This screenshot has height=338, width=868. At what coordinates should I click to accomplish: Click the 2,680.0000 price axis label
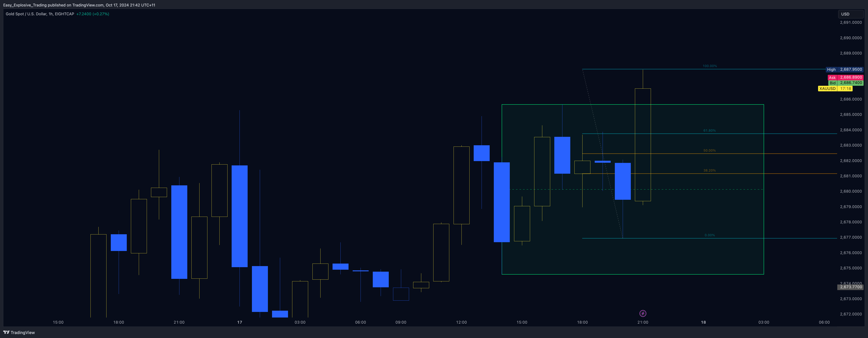click(x=851, y=191)
